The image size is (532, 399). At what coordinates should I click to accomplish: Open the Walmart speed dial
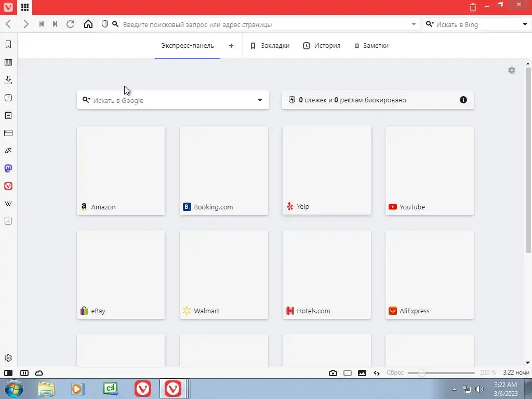[x=224, y=274]
